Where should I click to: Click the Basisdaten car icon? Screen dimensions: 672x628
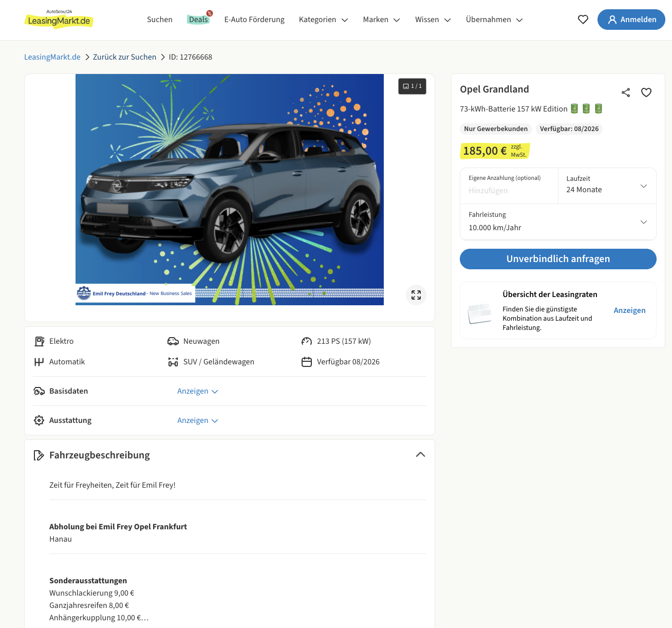39,391
